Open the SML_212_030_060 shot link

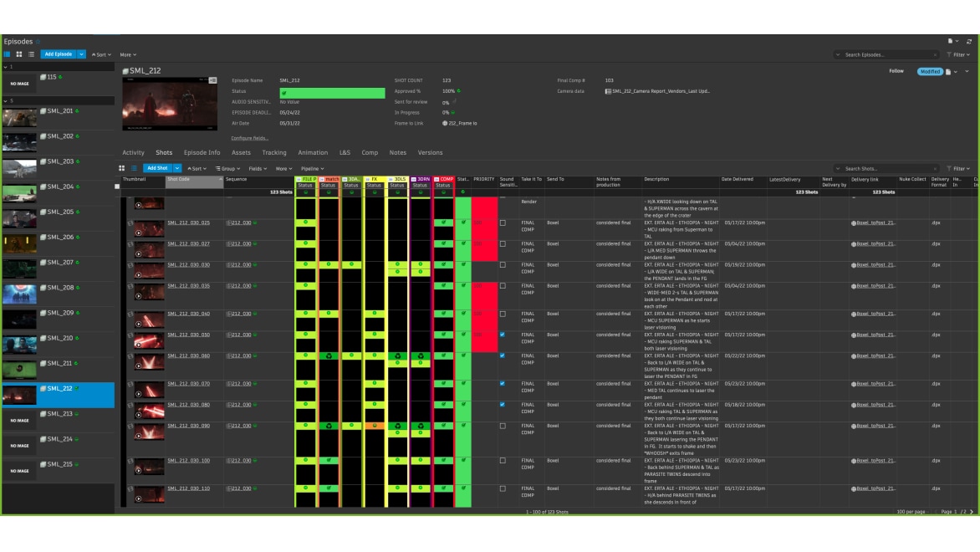(188, 355)
